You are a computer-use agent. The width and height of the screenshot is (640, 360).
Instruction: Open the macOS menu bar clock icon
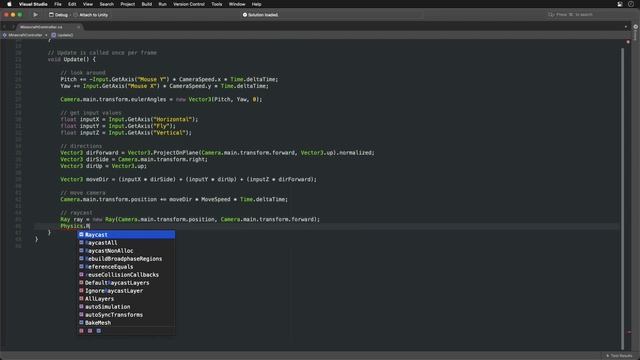click(631, 4)
